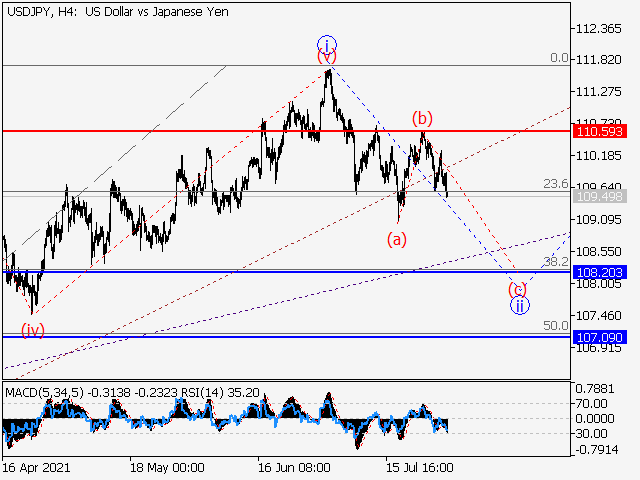The height and width of the screenshot is (480, 640).
Task: Click the Fibonacci 23.6 level label
Action: pos(556,184)
